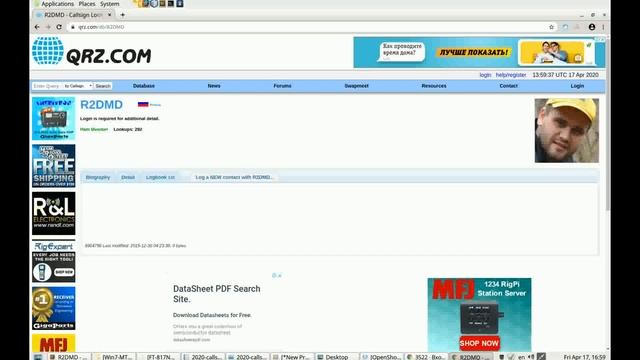Open the R&L Electronics sidebar ad
Viewport: 640px width, 360px height.
(53, 213)
